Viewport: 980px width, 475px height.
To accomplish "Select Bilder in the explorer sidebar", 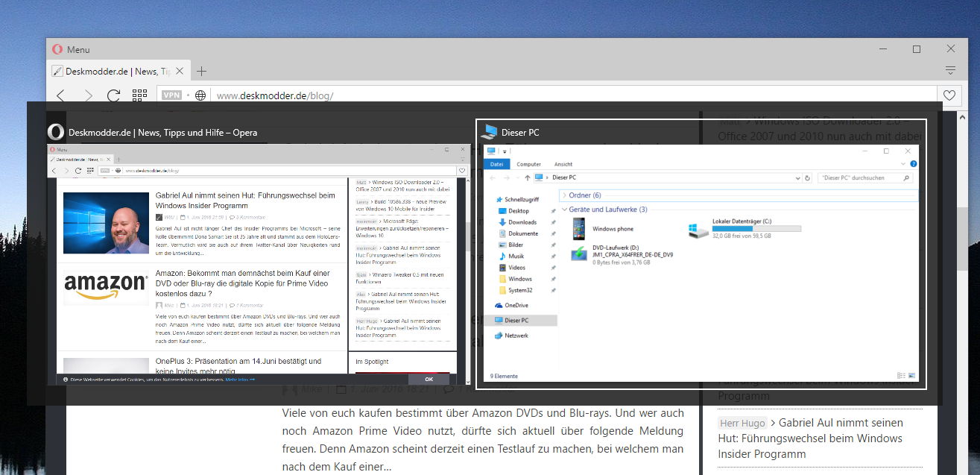I will 510,245.
